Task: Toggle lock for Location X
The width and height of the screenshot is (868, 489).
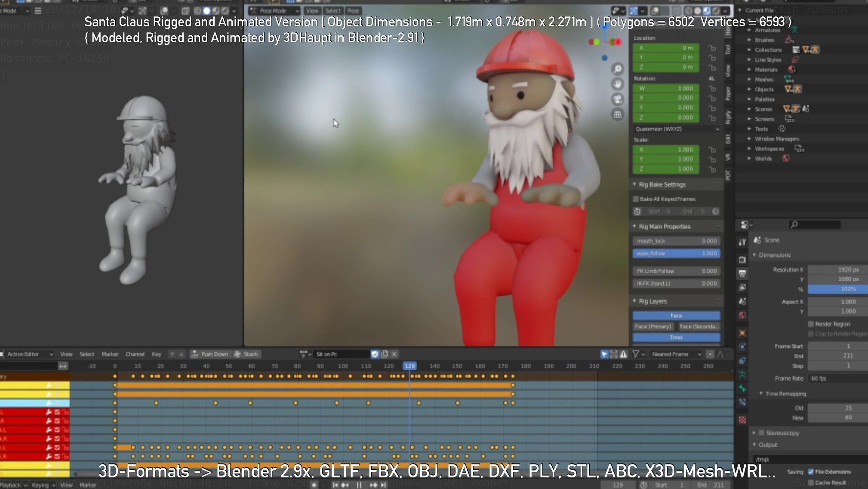Action: pos(712,48)
